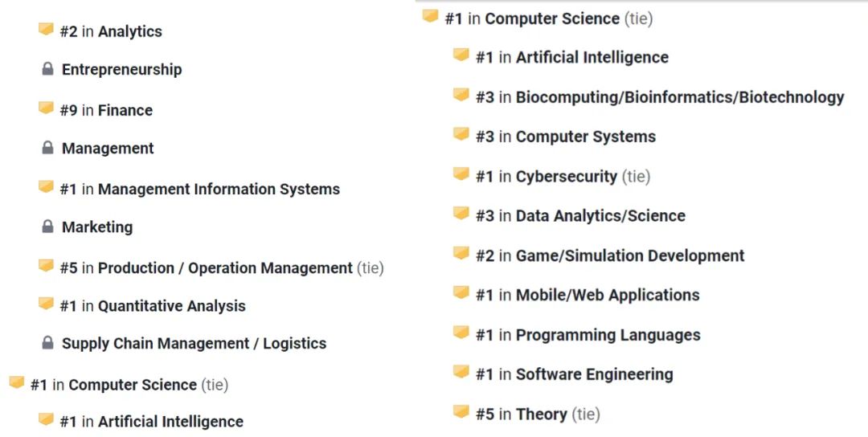Click the lock icon beside Entrepreneurship
868x437 pixels.
(47, 69)
